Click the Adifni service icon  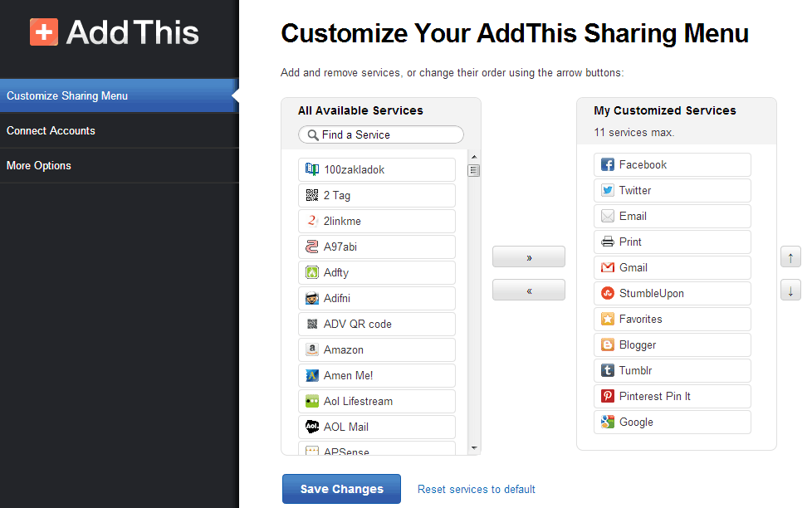tap(311, 298)
